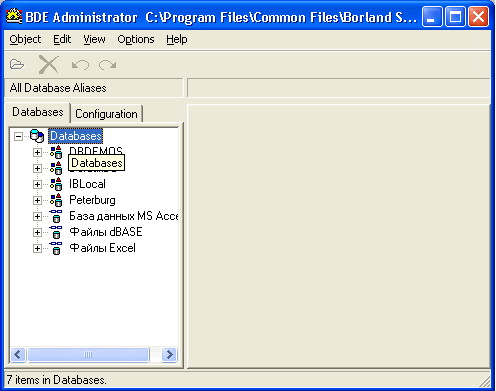Viewport: 496px width, 391px height.
Task: Close the BDE Administrator window
Action: point(479,17)
